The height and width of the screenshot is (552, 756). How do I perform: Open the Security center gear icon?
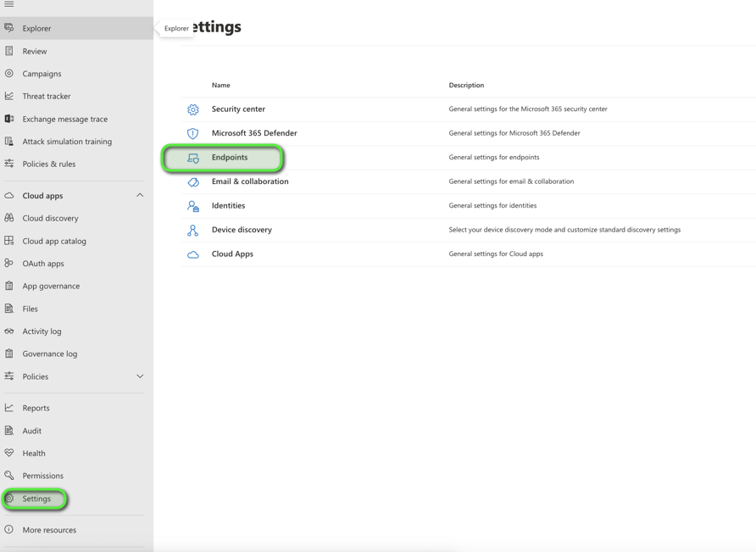[x=193, y=109]
